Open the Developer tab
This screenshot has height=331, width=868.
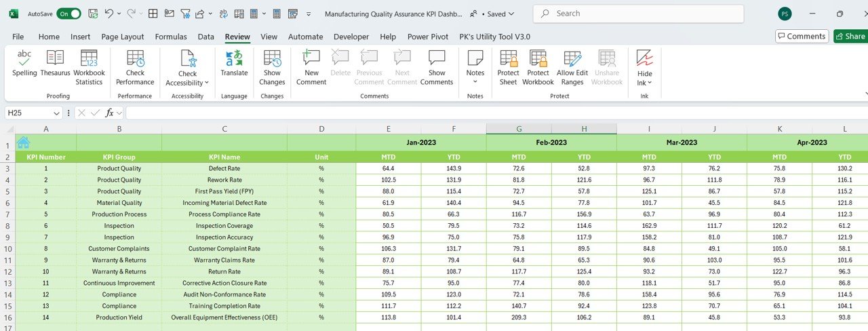(x=351, y=37)
